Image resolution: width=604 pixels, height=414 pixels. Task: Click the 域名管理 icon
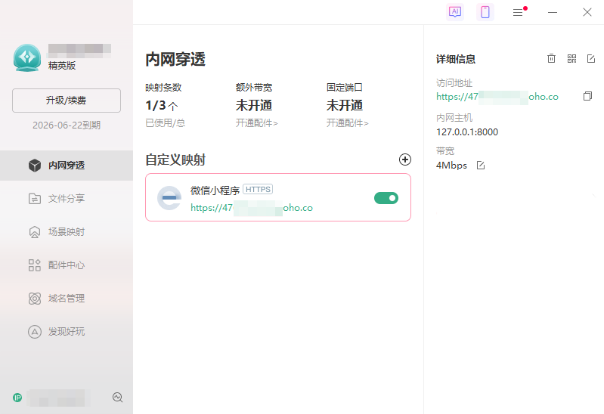pos(35,298)
